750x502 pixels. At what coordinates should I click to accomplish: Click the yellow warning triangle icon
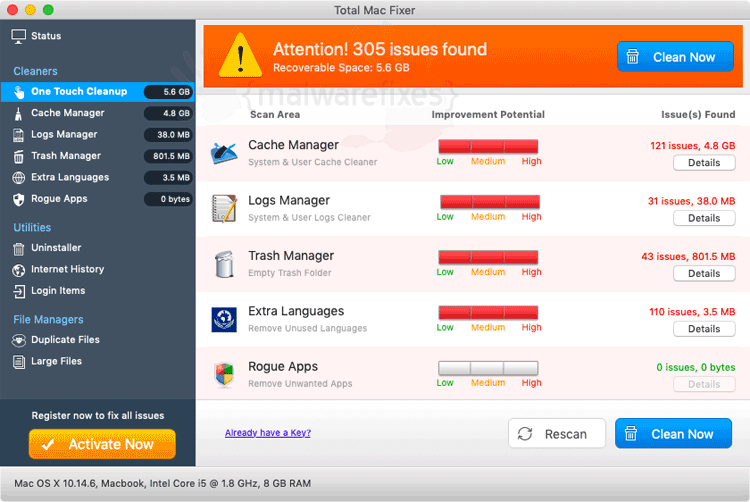point(240,56)
